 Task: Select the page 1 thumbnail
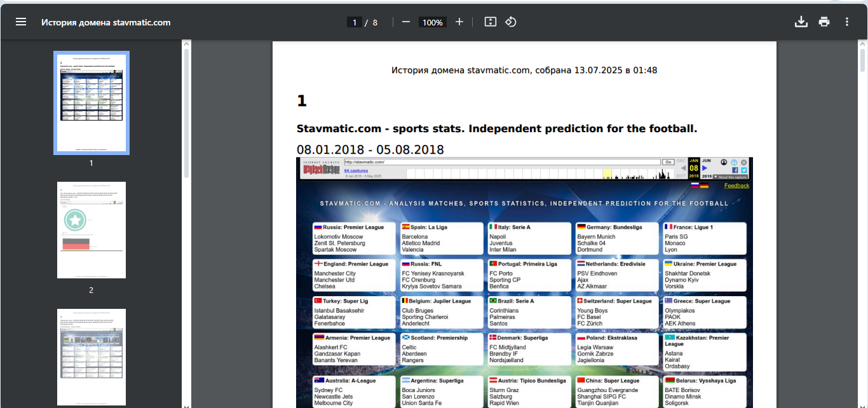tap(92, 103)
